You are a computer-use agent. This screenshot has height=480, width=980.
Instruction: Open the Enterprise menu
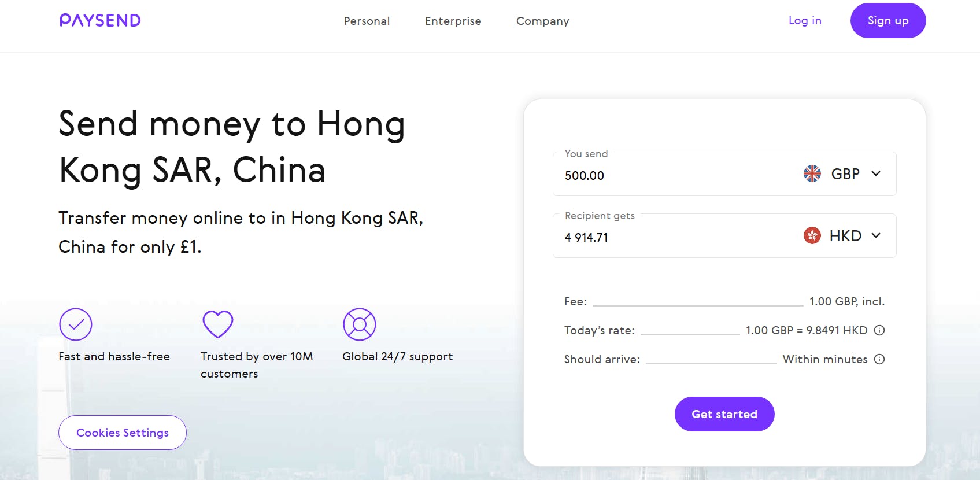(453, 21)
